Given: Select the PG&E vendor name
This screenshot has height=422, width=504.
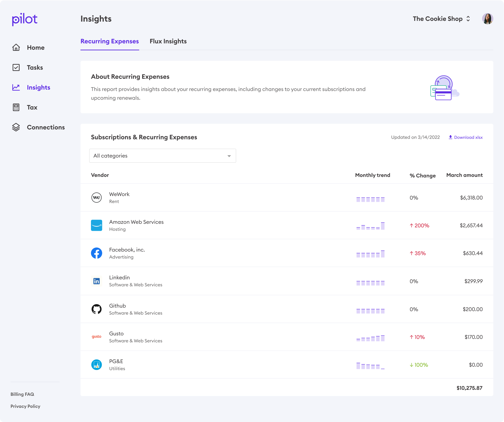Looking at the screenshot, I should 116,361.
